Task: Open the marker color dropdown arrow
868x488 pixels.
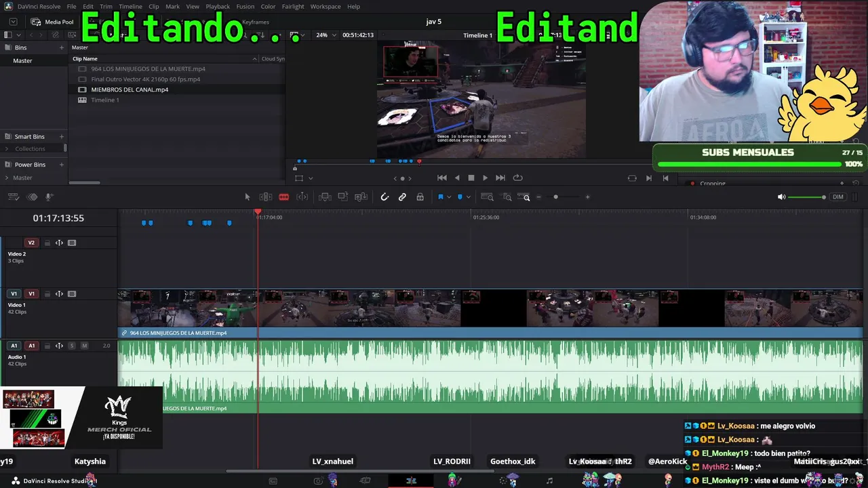Action: tap(468, 197)
